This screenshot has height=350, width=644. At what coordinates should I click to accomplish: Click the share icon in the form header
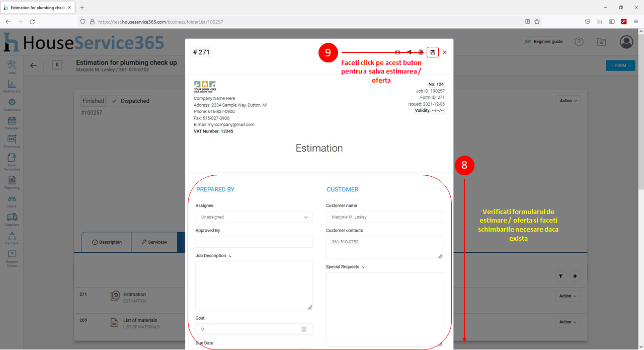point(410,52)
